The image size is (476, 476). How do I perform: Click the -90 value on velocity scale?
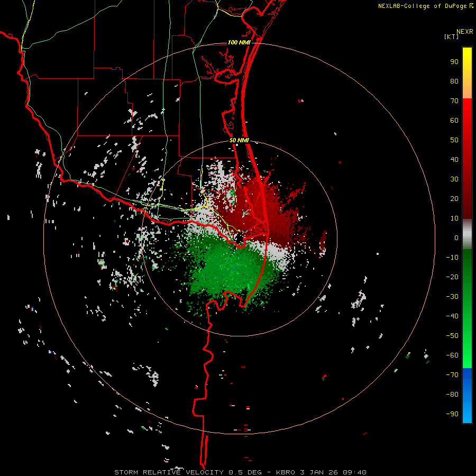click(452, 414)
